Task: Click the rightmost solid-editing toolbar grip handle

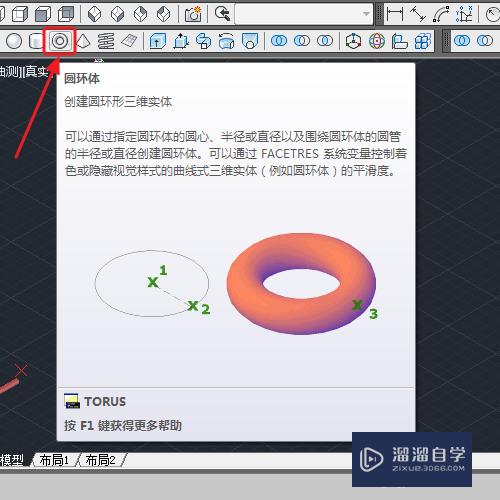Action: pos(446,41)
